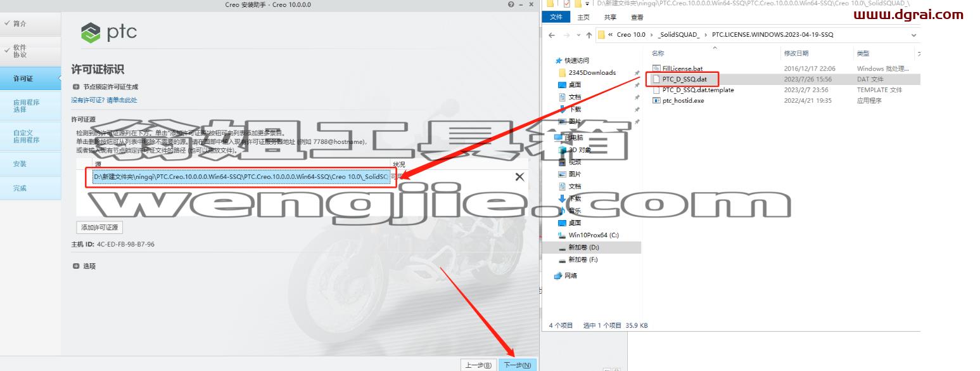Open the 许可证 step in sidebar
Screen dimensions: 980x371
(x=30, y=79)
